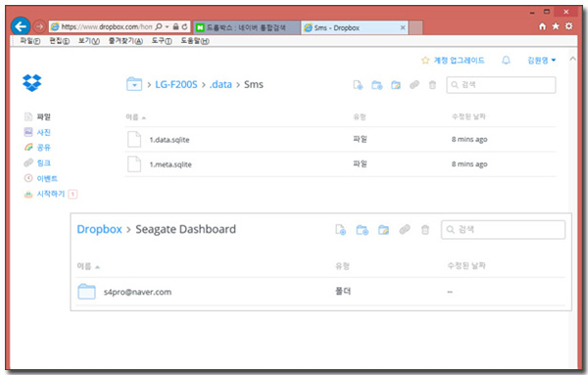Open the s4pro@naver.com folder

137,292
